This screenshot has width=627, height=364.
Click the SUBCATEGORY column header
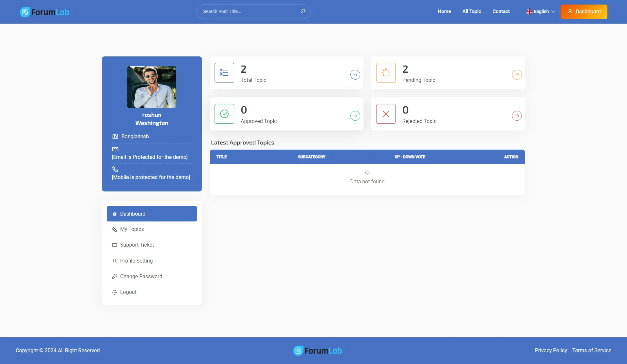pyautogui.click(x=312, y=157)
